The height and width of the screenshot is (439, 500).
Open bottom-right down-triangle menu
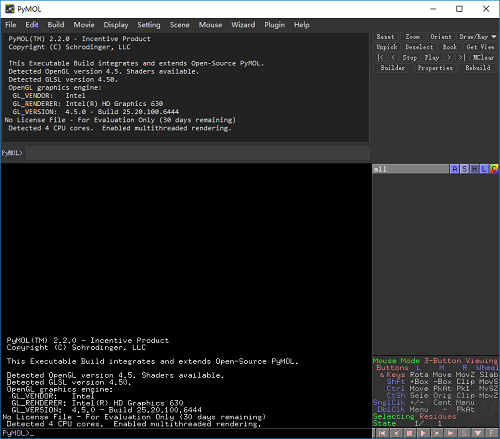tap(478, 433)
